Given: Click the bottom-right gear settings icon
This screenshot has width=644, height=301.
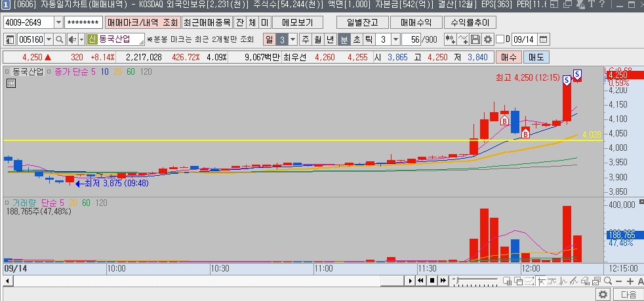Looking at the screenshot, I should point(603,294).
